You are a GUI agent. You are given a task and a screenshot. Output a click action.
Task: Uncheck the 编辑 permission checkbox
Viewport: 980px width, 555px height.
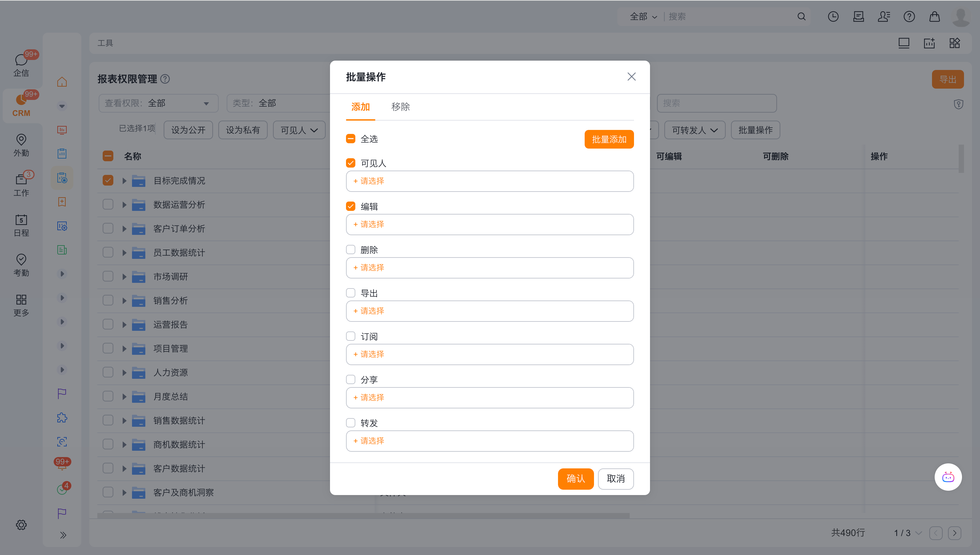(350, 206)
